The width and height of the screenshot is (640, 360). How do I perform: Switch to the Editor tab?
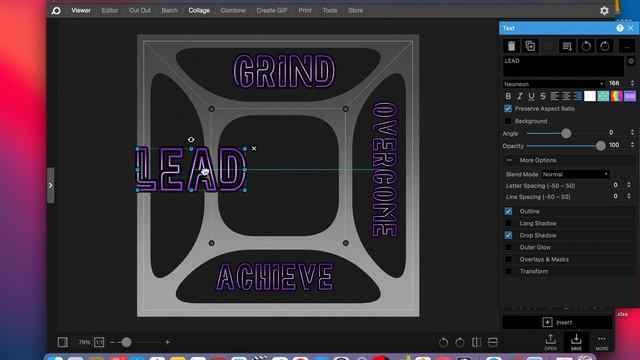click(x=110, y=11)
